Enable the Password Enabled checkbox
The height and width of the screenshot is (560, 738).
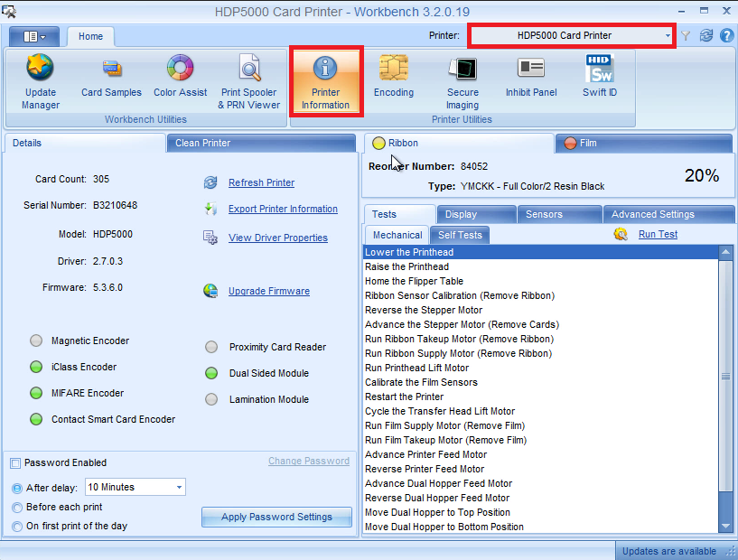coord(15,463)
